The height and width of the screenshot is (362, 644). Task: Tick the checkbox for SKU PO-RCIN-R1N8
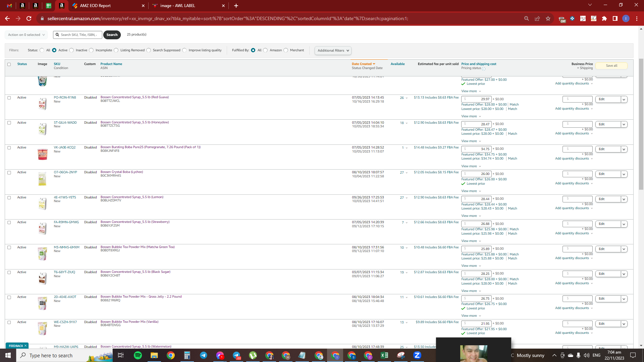(x=9, y=98)
